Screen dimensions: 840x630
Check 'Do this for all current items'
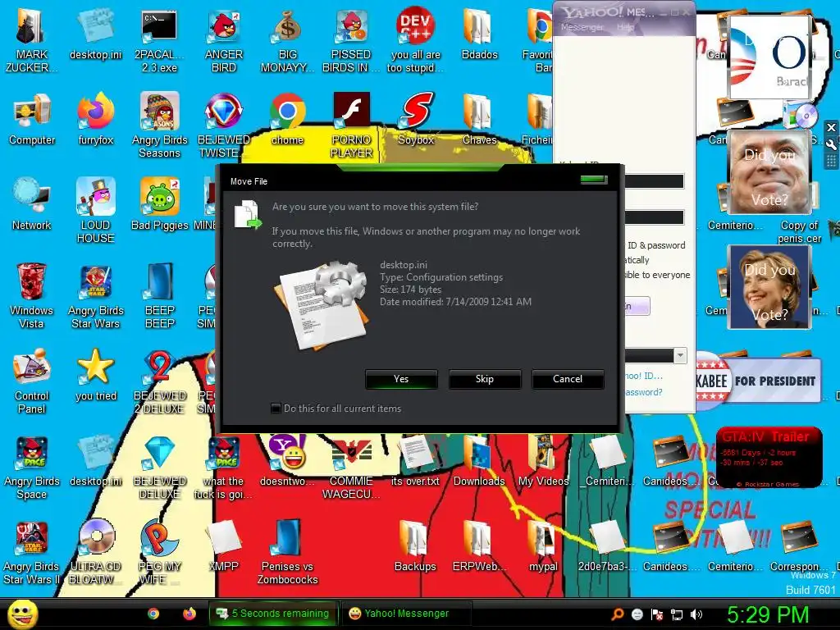[x=276, y=409]
